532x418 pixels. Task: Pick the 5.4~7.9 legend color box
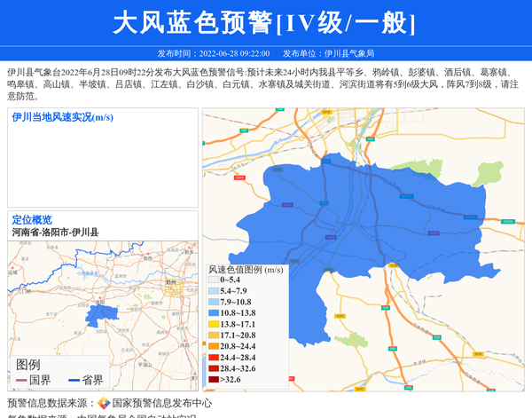214,291
